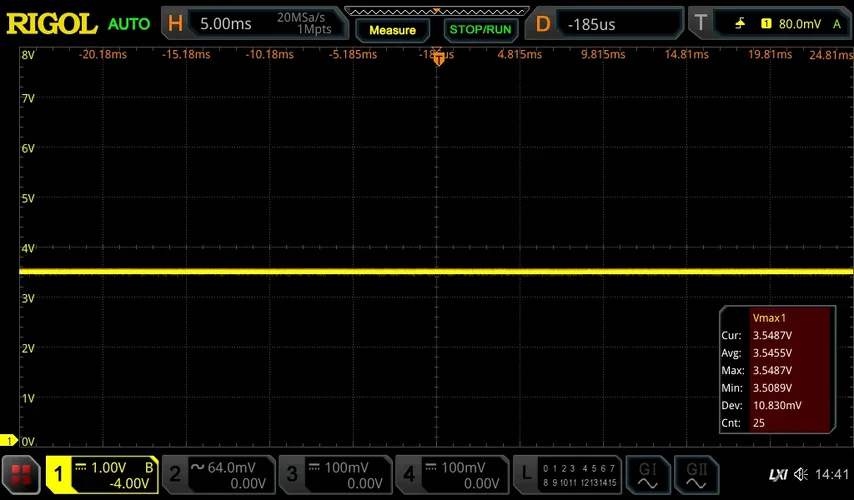Viewport: 854px width, 500px height.
Task: Click the -20.18ms time axis label
Action: click(102, 54)
